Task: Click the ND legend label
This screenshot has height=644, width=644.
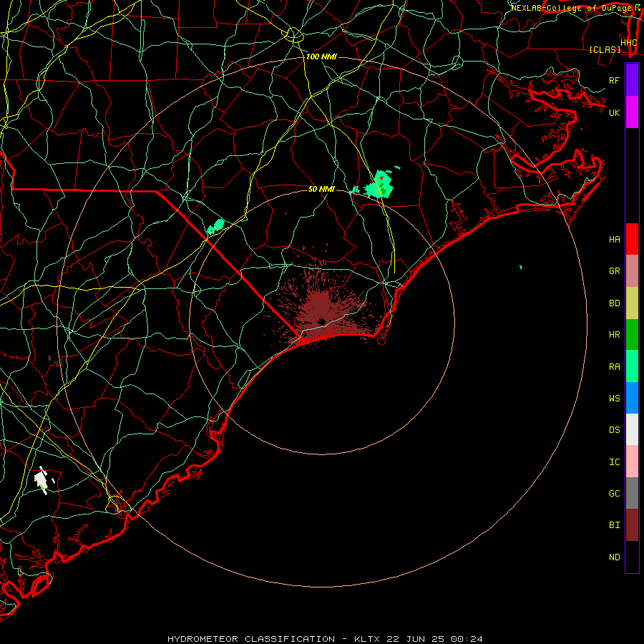Action: click(x=614, y=557)
